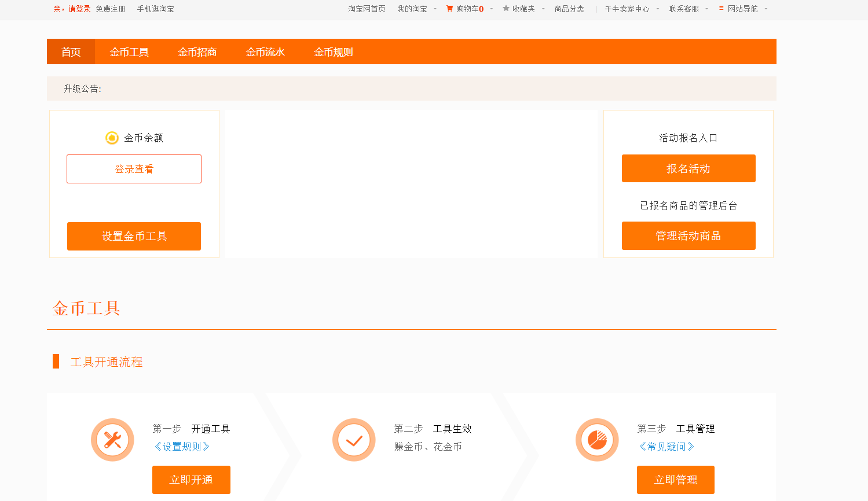This screenshot has height=501, width=868.
Task: Open the 金币工具 tab
Action: [x=129, y=51]
